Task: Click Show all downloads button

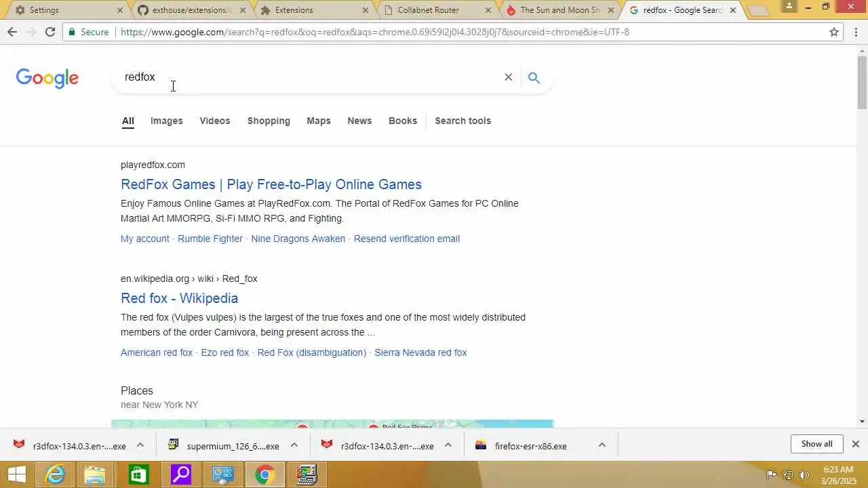Action: click(x=816, y=444)
